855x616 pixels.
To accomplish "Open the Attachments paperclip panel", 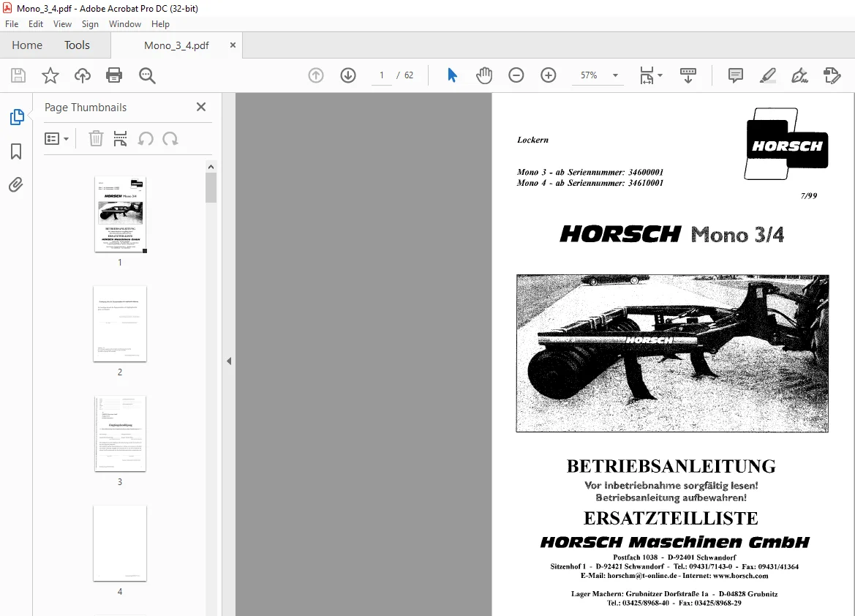I will coord(16,185).
